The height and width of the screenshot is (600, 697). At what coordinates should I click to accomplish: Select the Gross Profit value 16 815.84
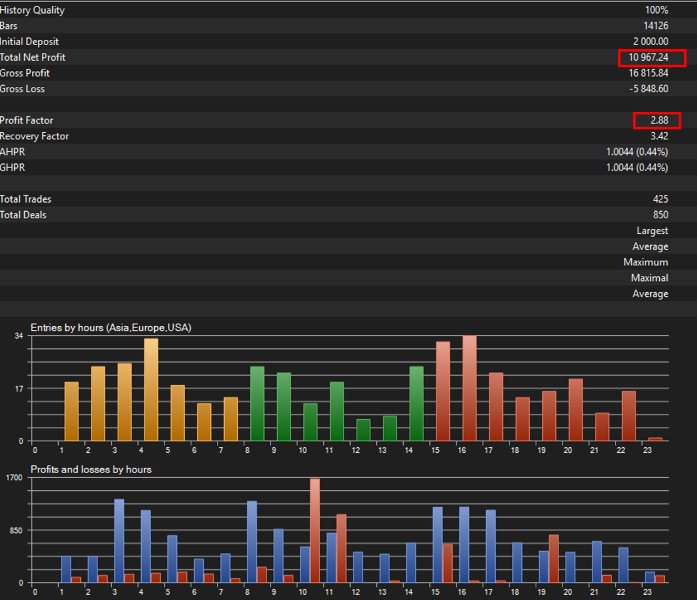tap(649, 73)
